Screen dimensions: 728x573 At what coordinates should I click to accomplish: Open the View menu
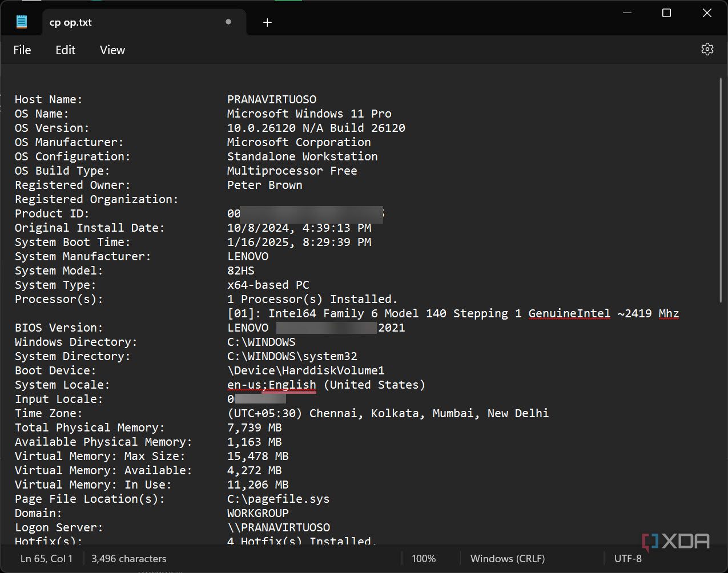(x=112, y=50)
